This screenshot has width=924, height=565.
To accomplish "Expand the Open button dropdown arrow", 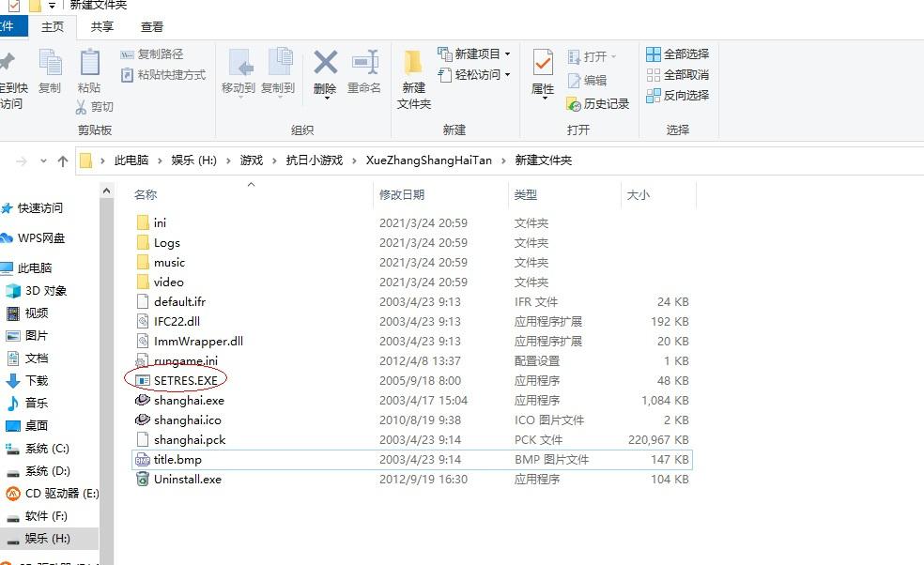I will click(614, 57).
